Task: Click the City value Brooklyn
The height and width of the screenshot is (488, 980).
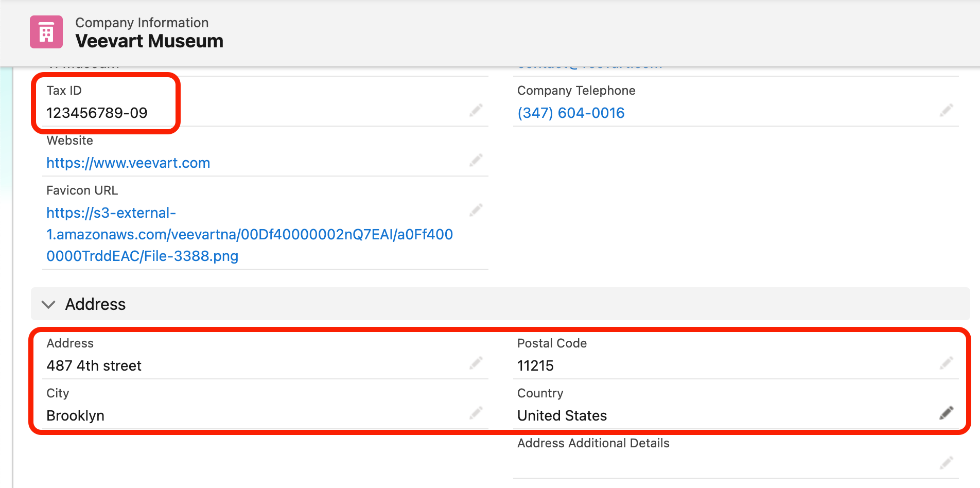Action: click(x=75, y=415)
